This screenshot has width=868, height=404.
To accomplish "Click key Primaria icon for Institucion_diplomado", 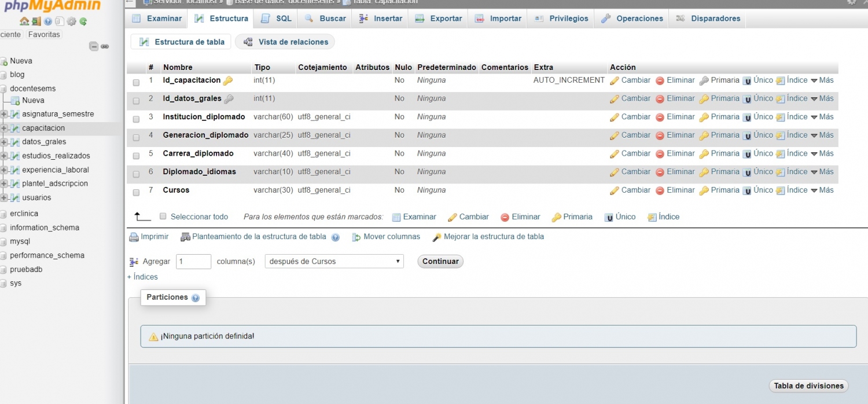I will (x=704, y=117).
